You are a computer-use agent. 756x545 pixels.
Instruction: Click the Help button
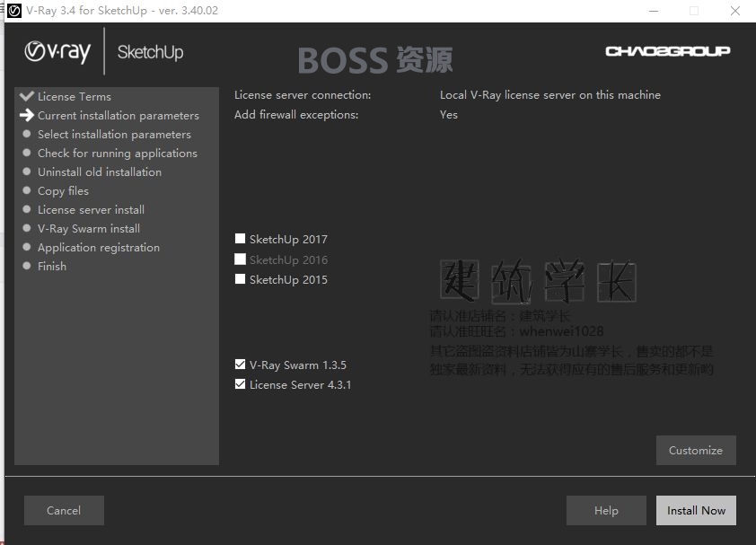coord(606,510)
